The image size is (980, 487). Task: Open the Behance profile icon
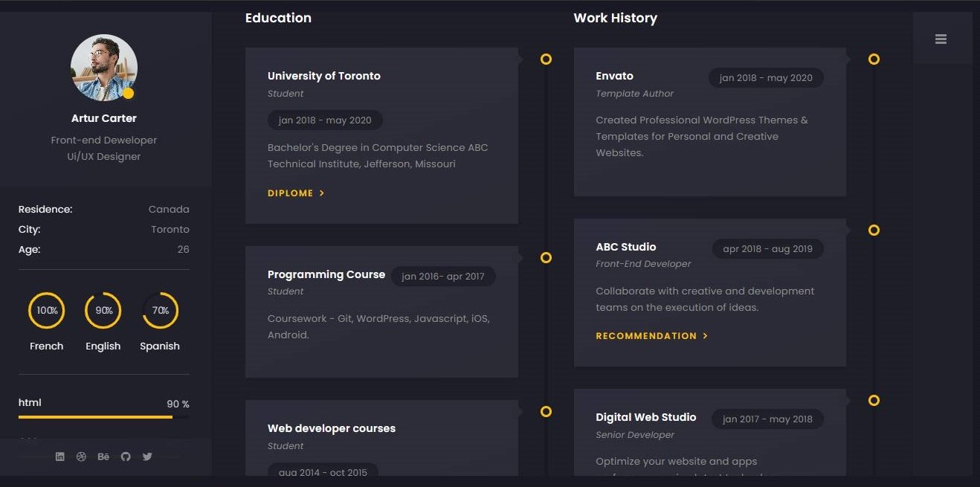103,457
